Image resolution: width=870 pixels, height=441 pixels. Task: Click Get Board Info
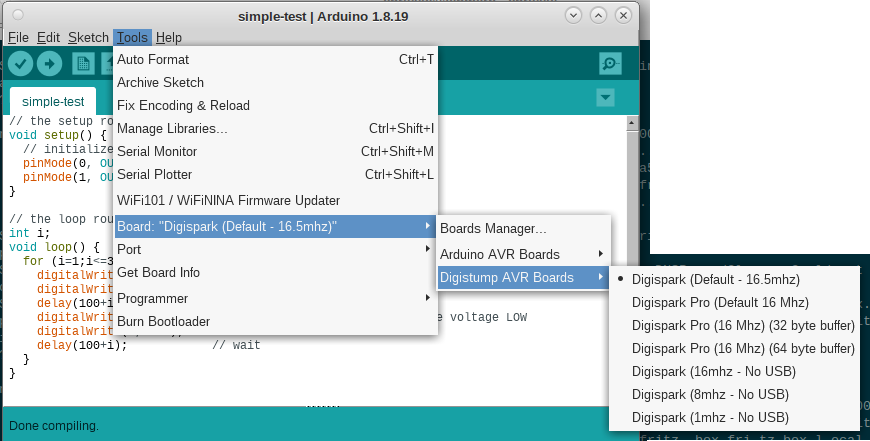[x=275, y=272]
